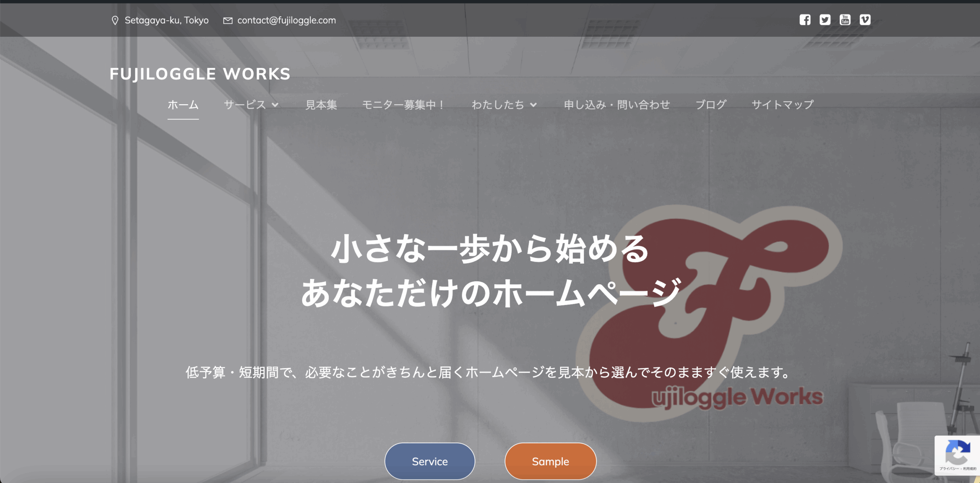Click the location pin icon
This screenshot has width=980, height=483.
click(x=115, y=21)
